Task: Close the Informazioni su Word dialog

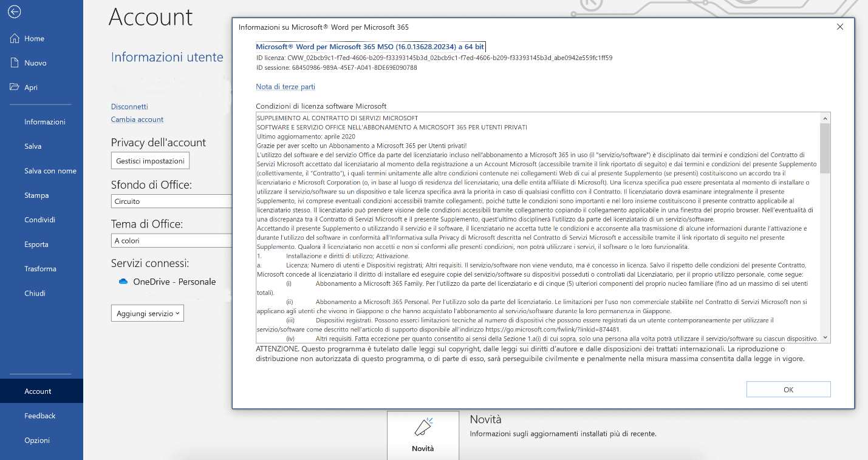Action: point(840,27)
